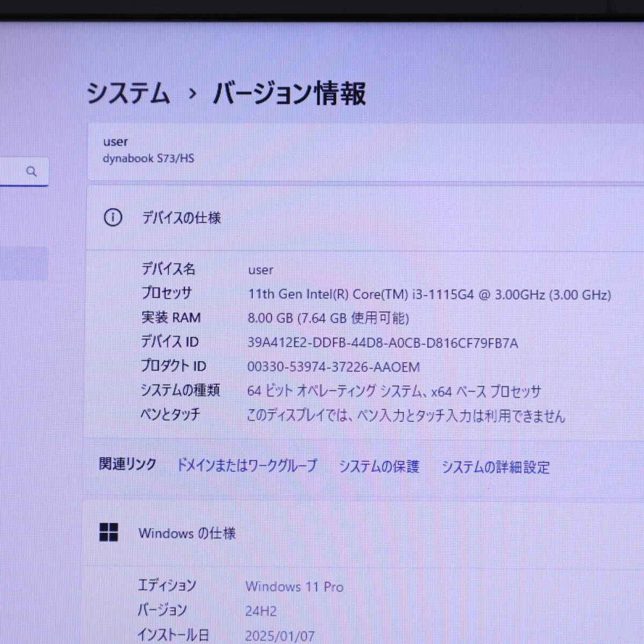Select the 実装 RAM label

(171, 317)
